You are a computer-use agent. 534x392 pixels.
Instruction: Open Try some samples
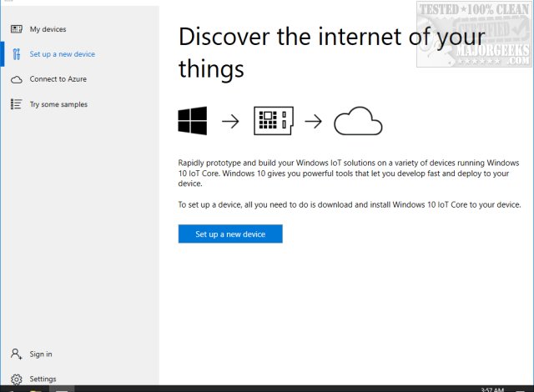point(58,104)
